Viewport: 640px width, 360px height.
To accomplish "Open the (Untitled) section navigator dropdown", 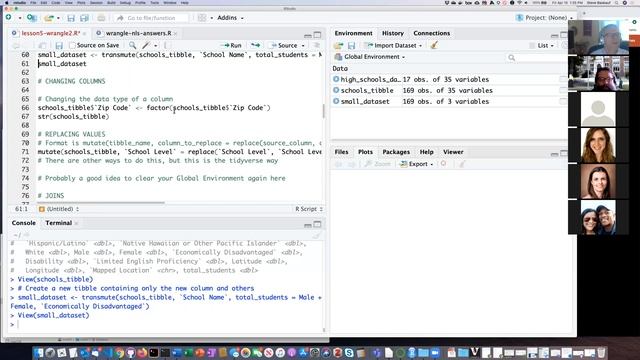I will tap(59, 209).
